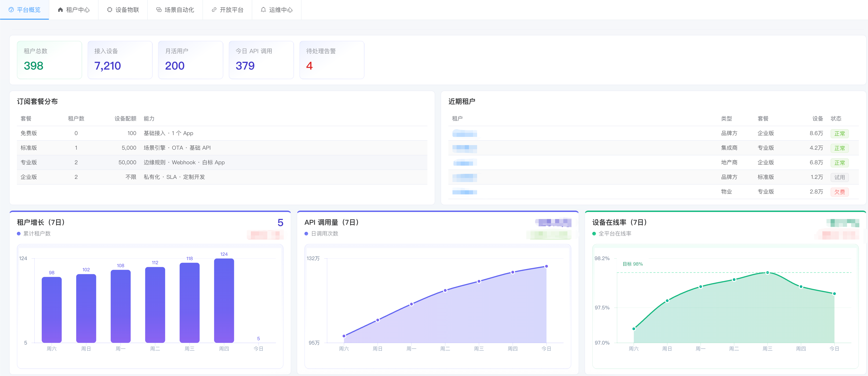Click the 周四 bar labeled 124

[224, 301]
